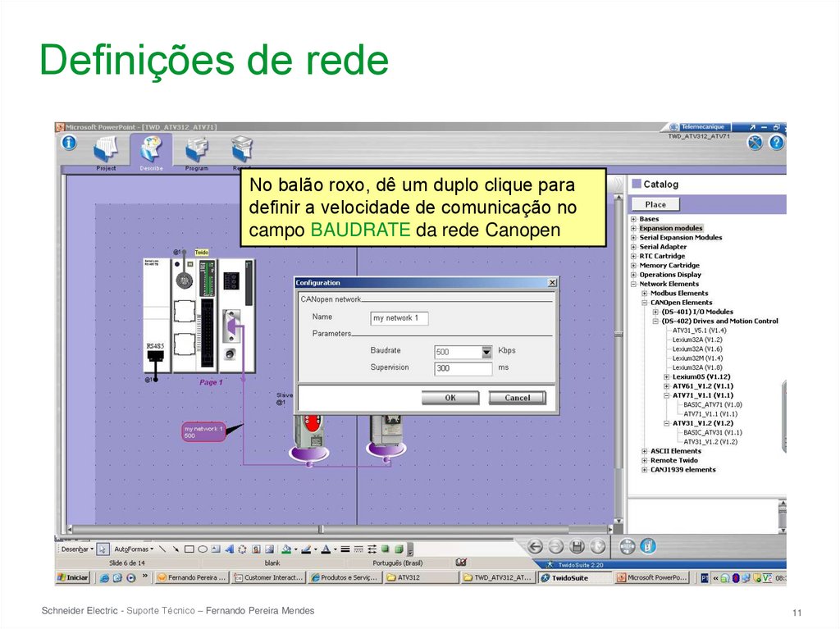Expand the Expansion modules node

point(634,228)
